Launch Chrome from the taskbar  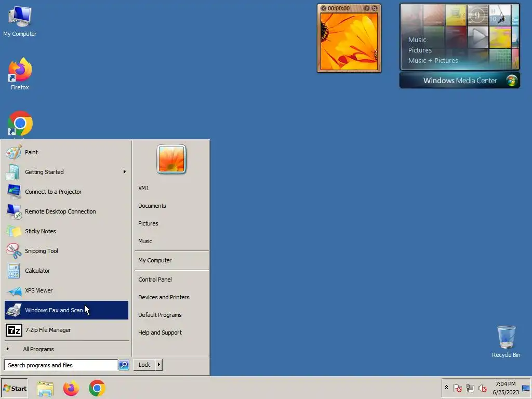97,389
